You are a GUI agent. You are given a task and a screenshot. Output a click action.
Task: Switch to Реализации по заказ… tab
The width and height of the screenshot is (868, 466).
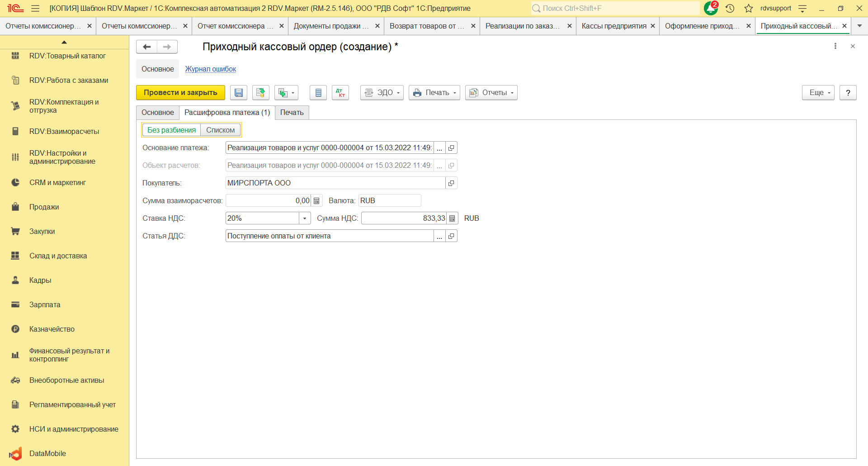523,26
